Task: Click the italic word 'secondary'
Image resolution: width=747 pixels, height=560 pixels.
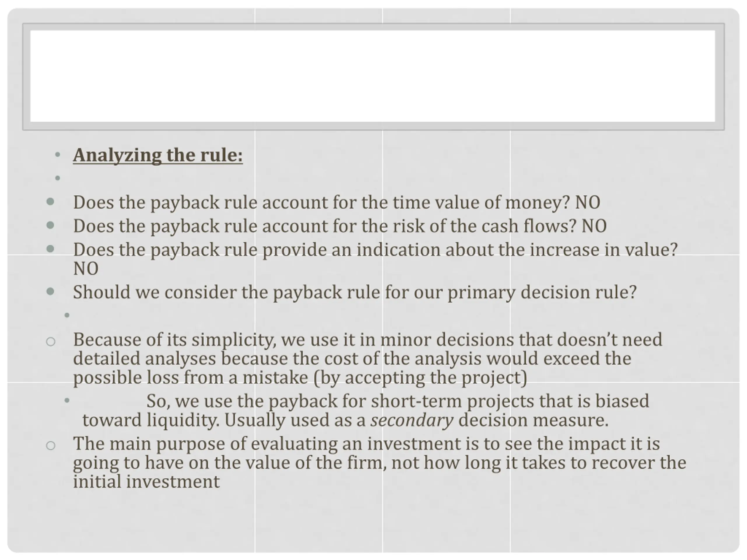Action: coord(412,420)
